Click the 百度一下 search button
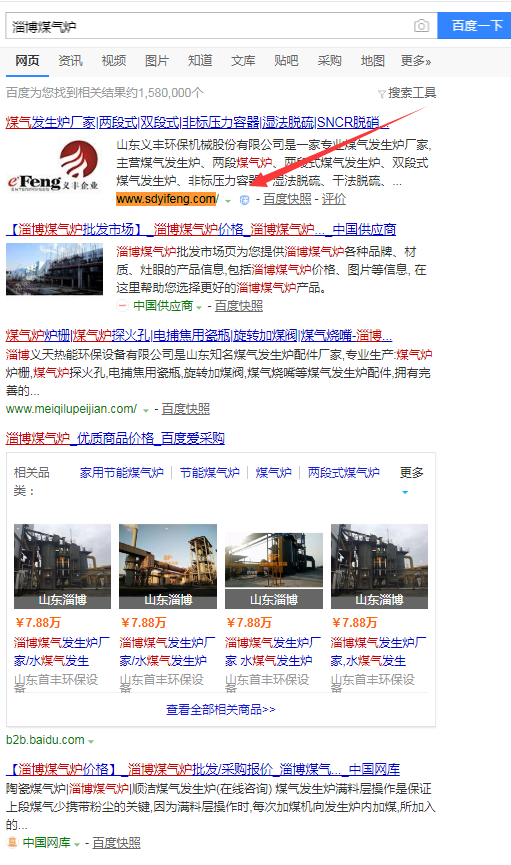511x865 pixels. [x=475, y=26]
